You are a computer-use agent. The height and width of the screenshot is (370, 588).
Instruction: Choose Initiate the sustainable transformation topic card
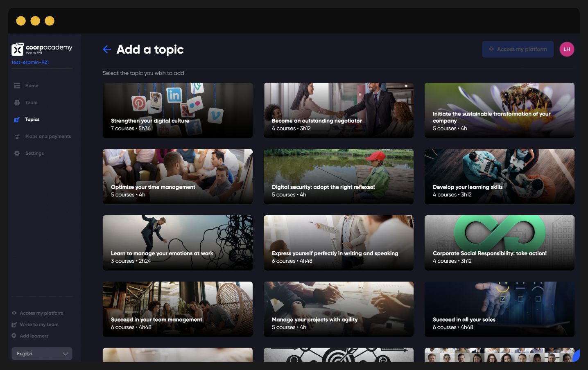[x=499, y=110]
